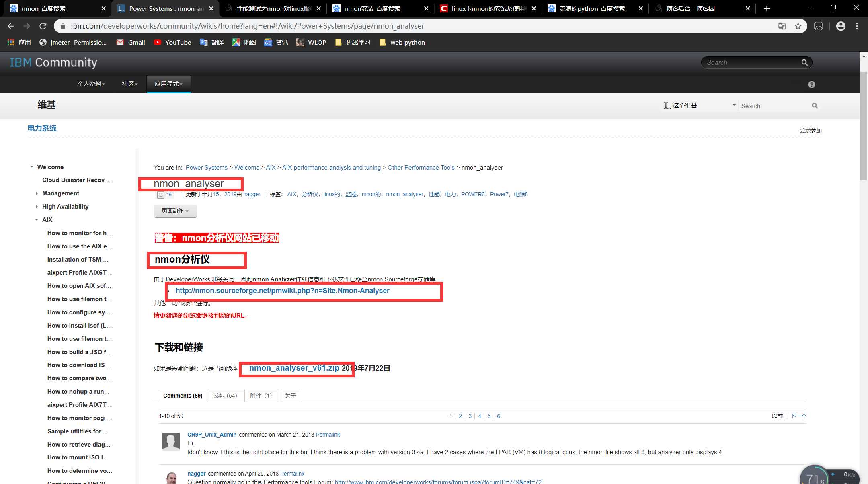Click the wiki search magnifier icon
Image resolution: width=868 pixels, height=484 pixels.
(815, 106)
